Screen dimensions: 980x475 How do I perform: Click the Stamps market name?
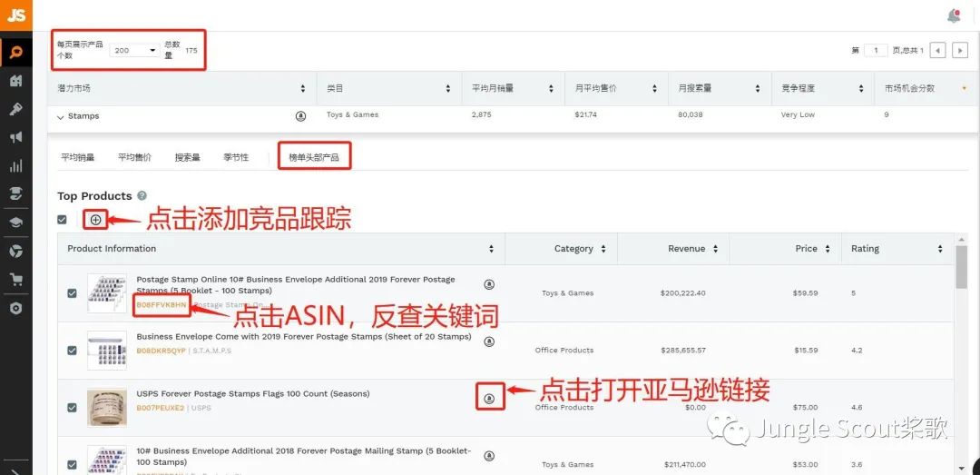coord(83,116)
